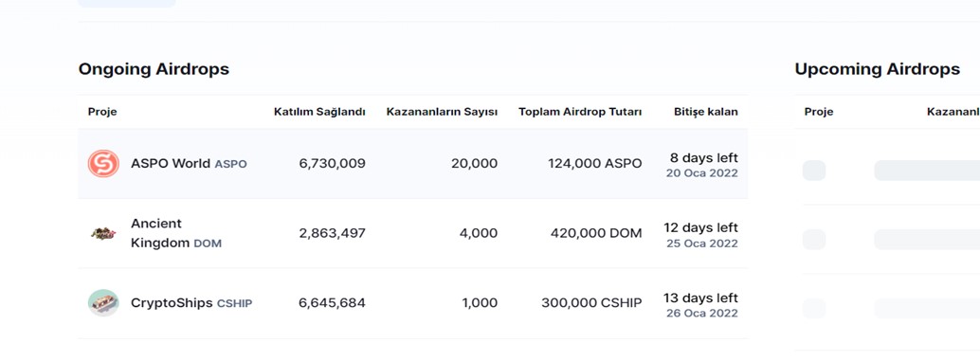Click the 25 Oca 2022 end date
Viewport: 980px width, 361px height.
click(x=702, y=244)
